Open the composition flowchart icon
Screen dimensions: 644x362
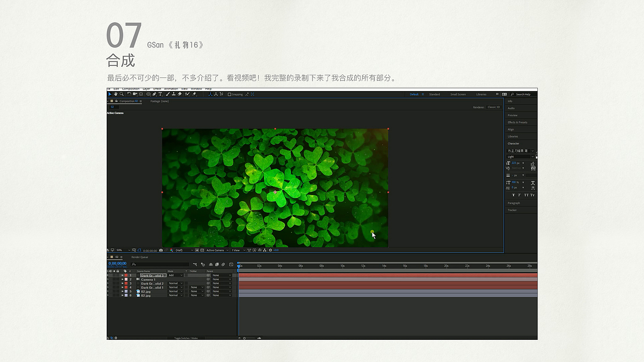point(265,250)
